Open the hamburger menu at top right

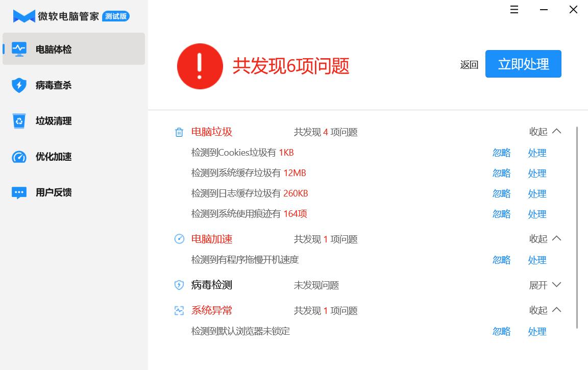point(513,9)
